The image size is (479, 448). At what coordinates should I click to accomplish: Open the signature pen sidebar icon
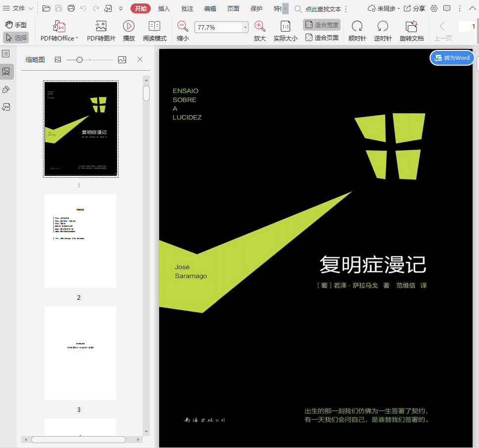click(x=6, y=89)
